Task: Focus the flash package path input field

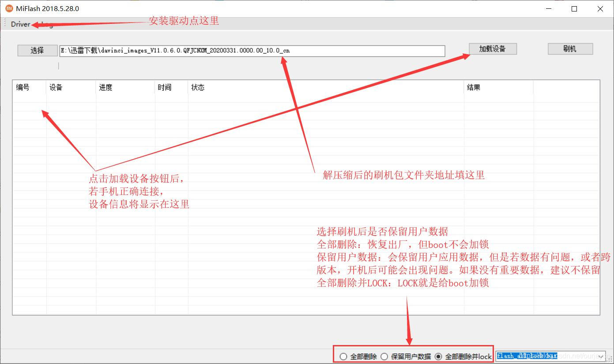Action: [252, 51]
